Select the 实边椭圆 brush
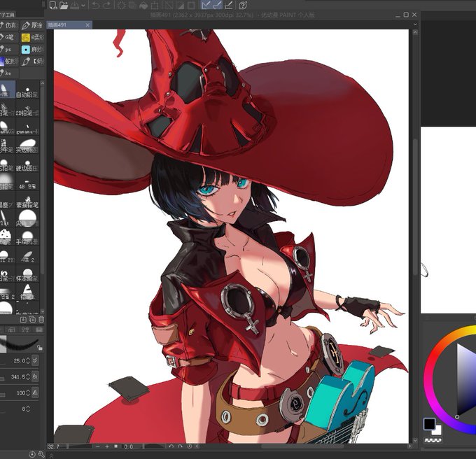Viewport: 476px width, 459px height. coord(27,146)
